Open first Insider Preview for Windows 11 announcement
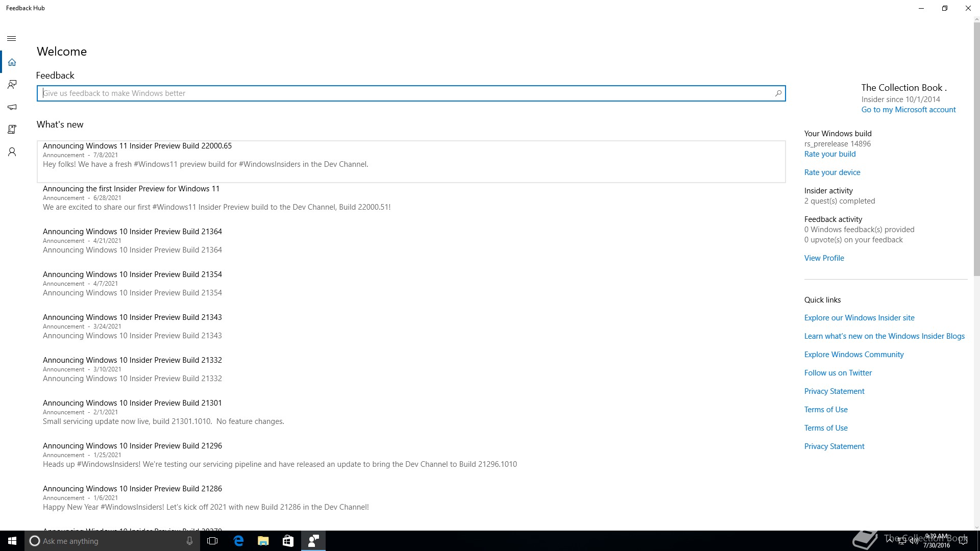 tap(131, 189)
